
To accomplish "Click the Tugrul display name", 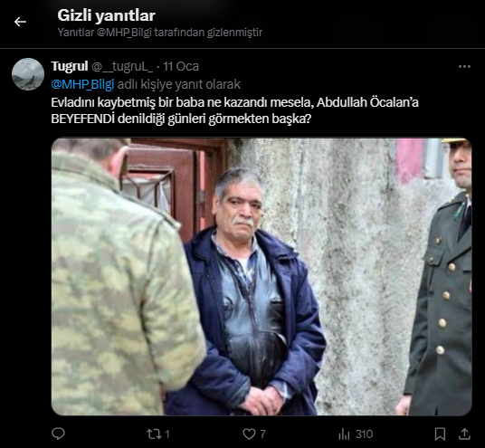I will pos(70,66).
